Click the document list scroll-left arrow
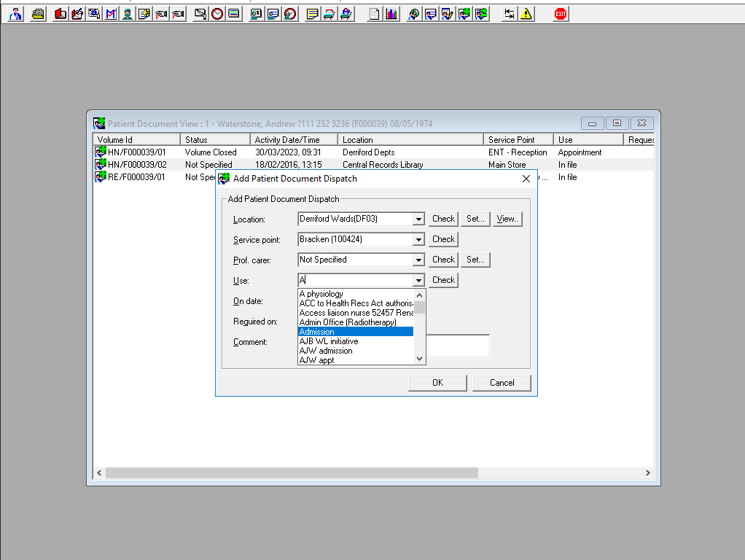Viewport: 745px width, 560px height. pyautogui.click(x=99, y=473)
